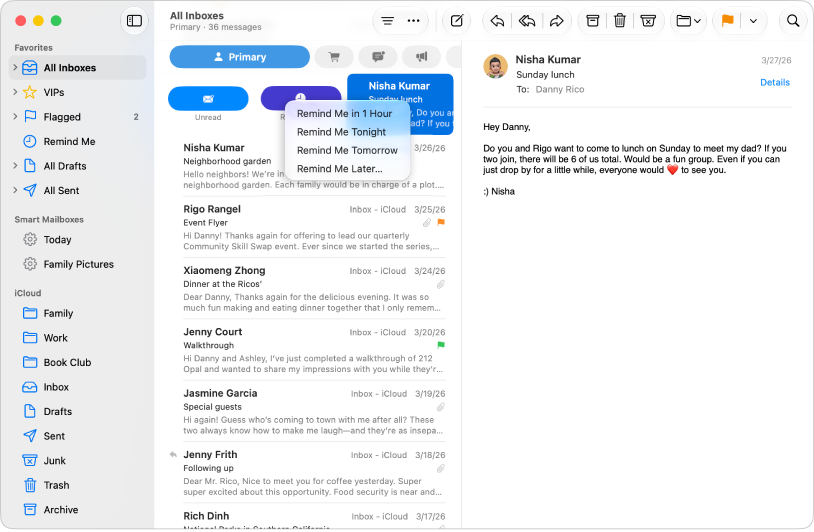Archive the selected message from toolbar
814x532 pixels.
pyautogui.click(x=592, y=21)
